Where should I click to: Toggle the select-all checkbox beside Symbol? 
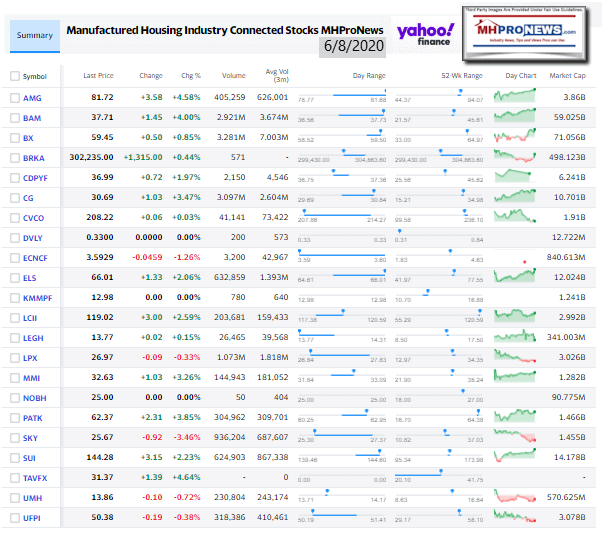coord(14,76)
